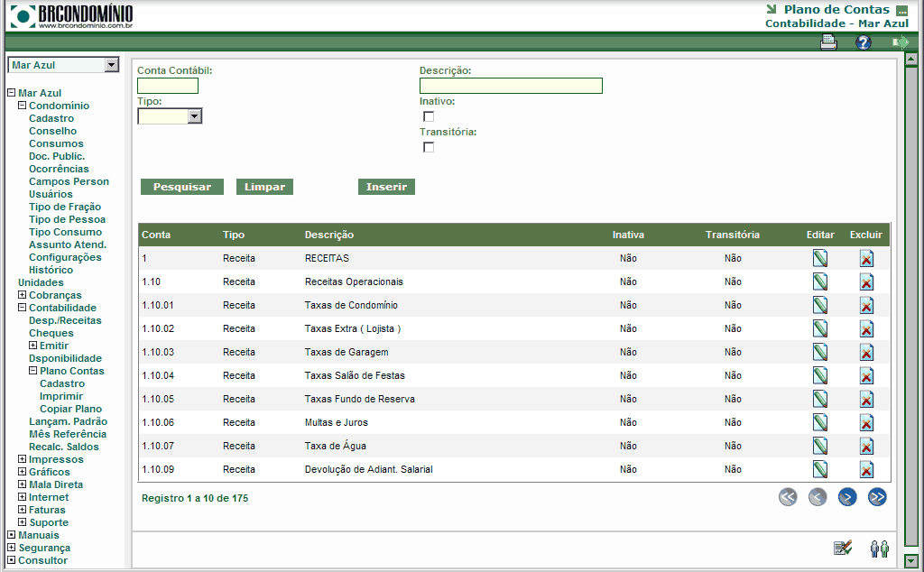Screen dimensions: 924x572
Task: Click the small green box icon beside Plano de Contas
Action: click(901, 11)
